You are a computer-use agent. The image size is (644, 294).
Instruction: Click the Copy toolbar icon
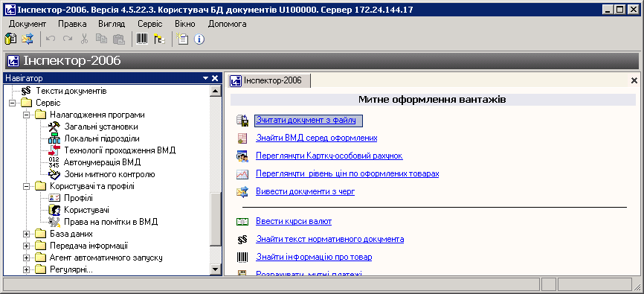101,39
